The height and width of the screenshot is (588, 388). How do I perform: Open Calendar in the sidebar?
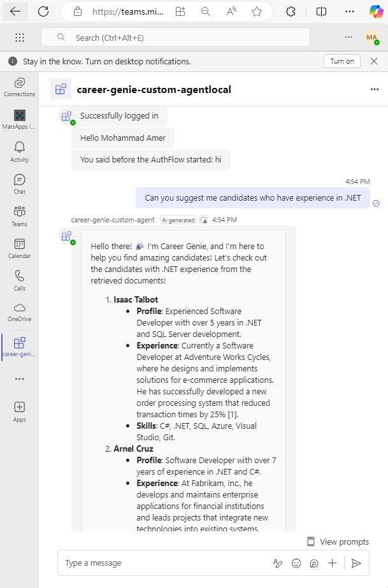20,248
